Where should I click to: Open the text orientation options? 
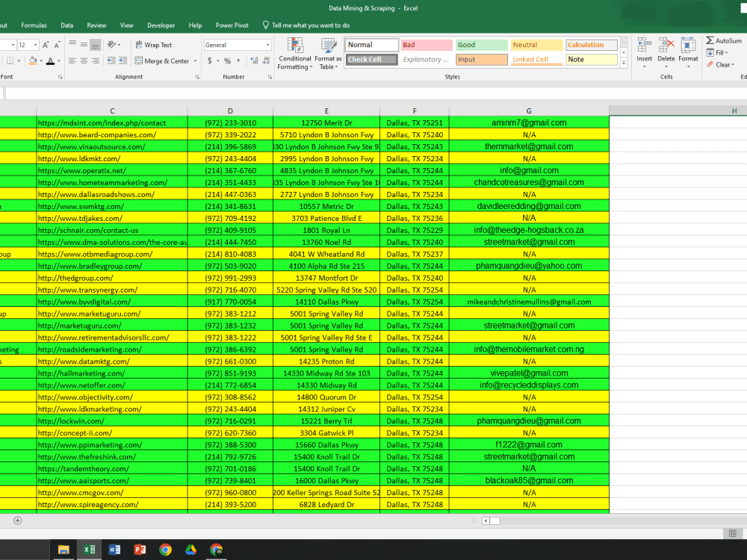114,45
